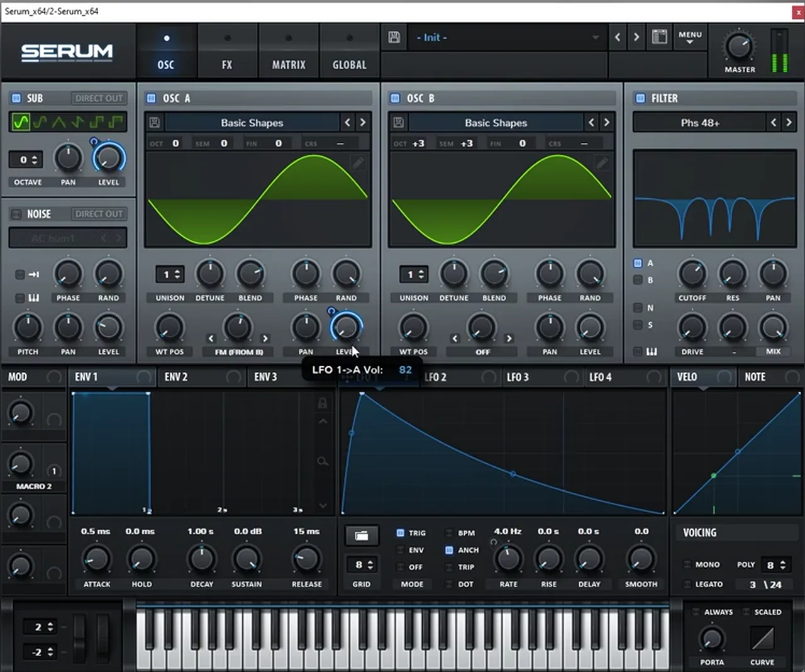Click the LFO folder load icon
Screen dimensions: 805x672
click(362, 535)
